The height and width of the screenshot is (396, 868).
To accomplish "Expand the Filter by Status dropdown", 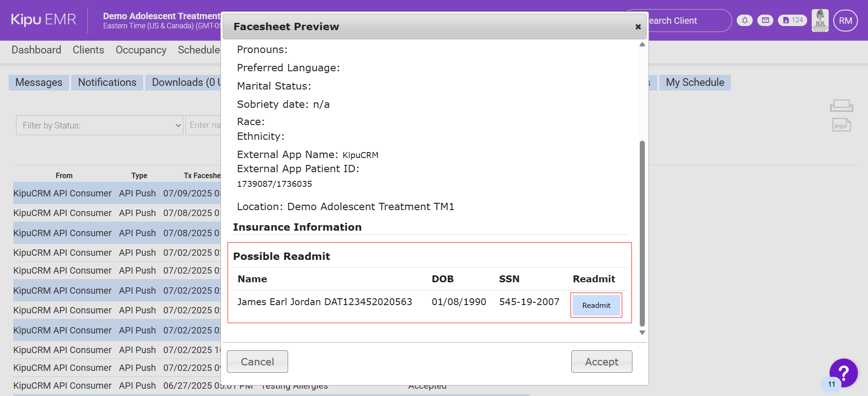I will tap(100, 125).
